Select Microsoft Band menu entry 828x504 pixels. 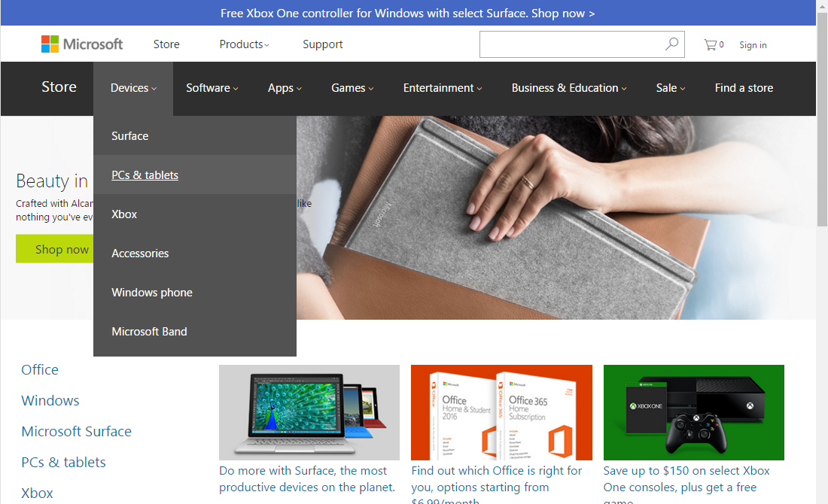pyautogui.click(x=150, y=331)
